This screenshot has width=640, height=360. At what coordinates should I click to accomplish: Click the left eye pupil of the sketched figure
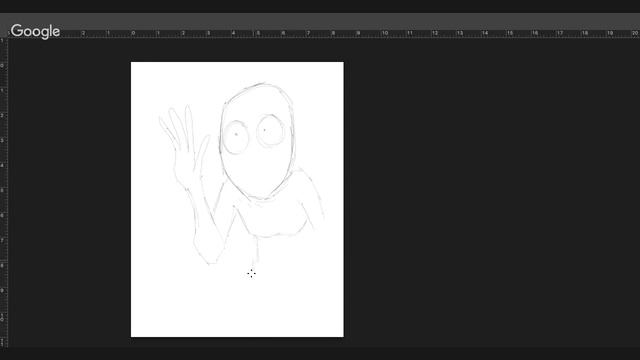[x=236, y=134]
